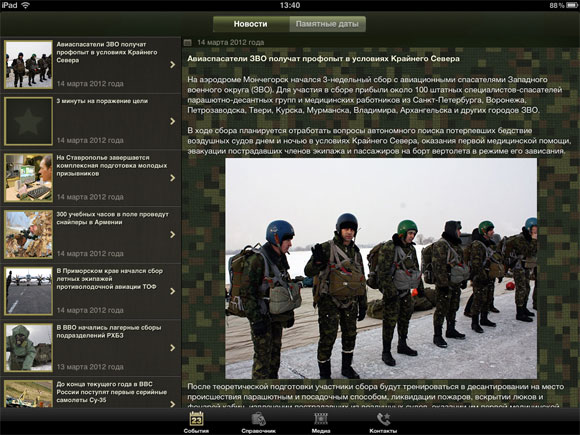This screenshot has height=435, width=580.
Task: Expand chevron for На Ставрополье завершается article
Action: point(172,178)
